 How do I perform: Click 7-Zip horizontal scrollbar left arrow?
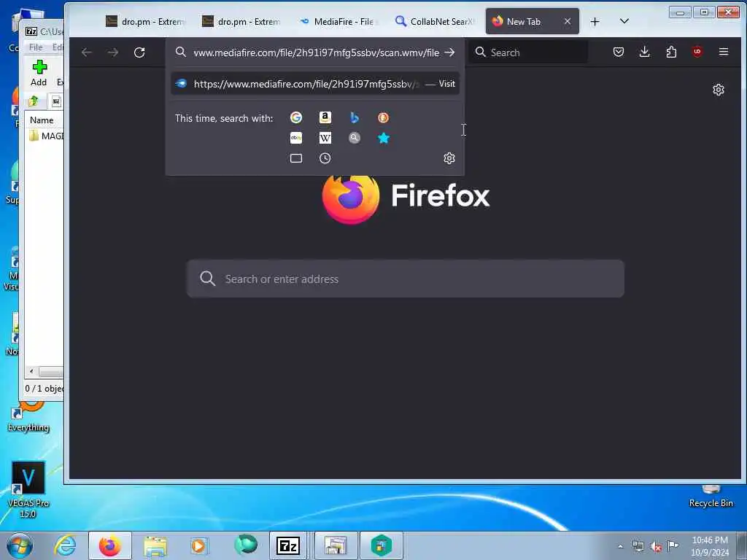31,371
